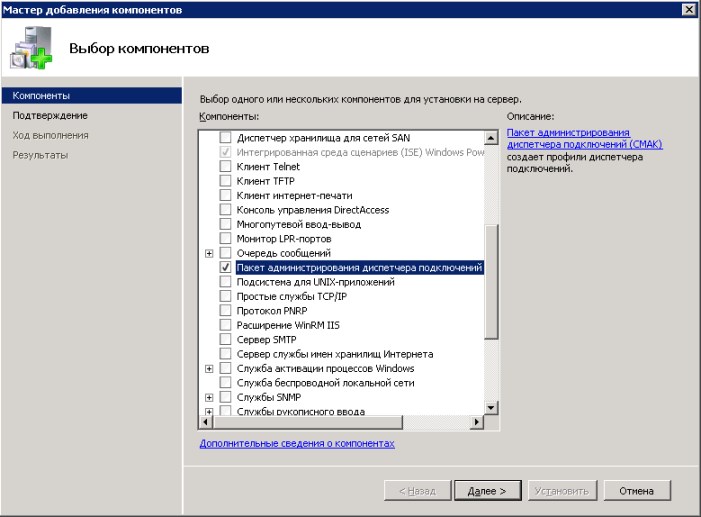Select Клиент Telnet row text
The height and width of the screenshot is (517, 701).
pos(268,166)
